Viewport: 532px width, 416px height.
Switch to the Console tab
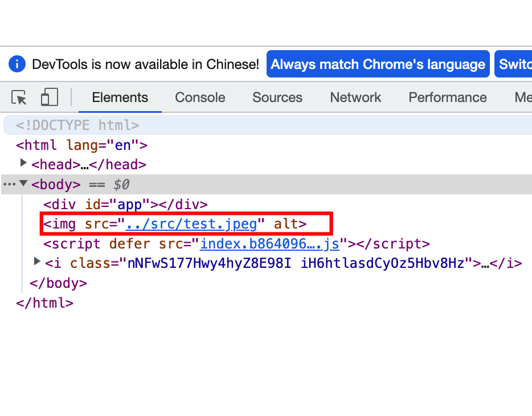(200, 97)
